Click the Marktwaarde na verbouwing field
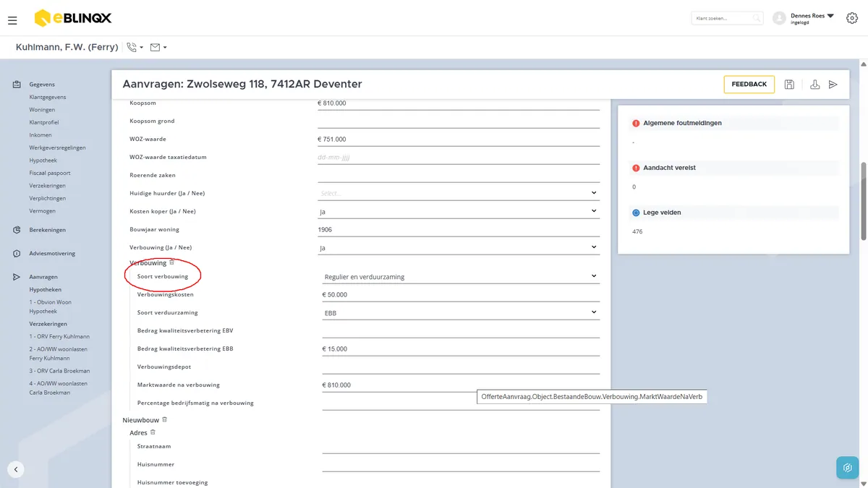 [461, 385]
